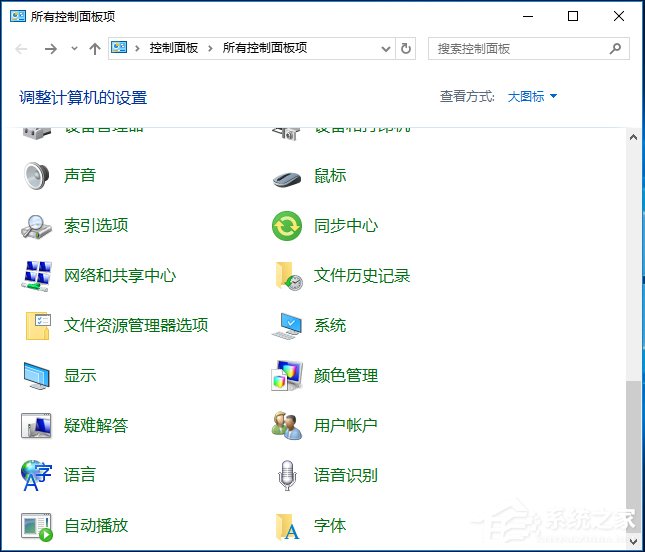The width and height of the screenshot is (645, 552).
Task: Click the refresh button next to address bar
Action: click(406, 48)
